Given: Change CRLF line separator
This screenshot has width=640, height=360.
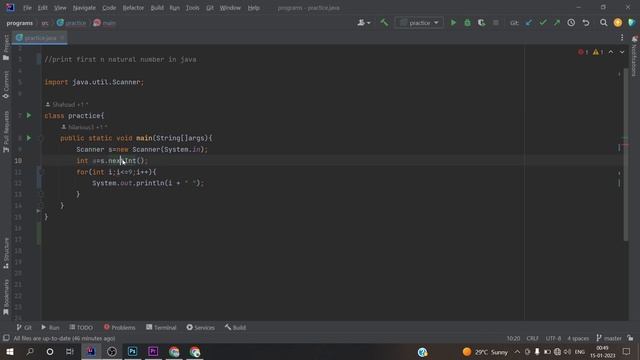Looking at the screenshot, I should (532, 338).
